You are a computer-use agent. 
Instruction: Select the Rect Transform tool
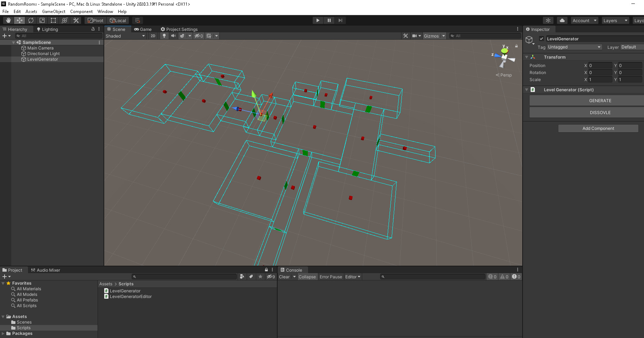[53, 20]
